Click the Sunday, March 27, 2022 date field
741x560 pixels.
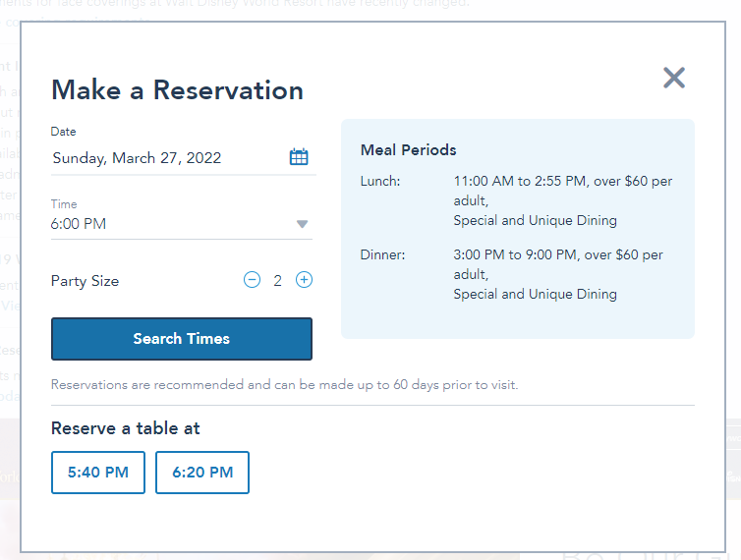pos(138,158)
